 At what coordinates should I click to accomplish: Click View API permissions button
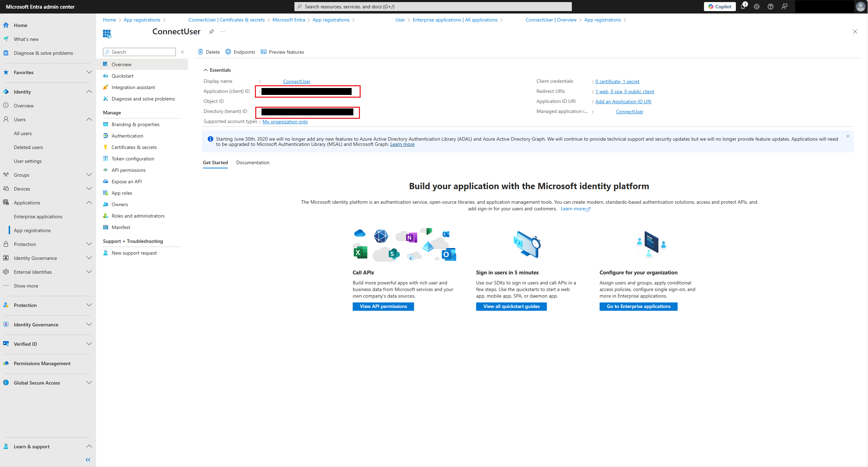(x=383, y=306)
